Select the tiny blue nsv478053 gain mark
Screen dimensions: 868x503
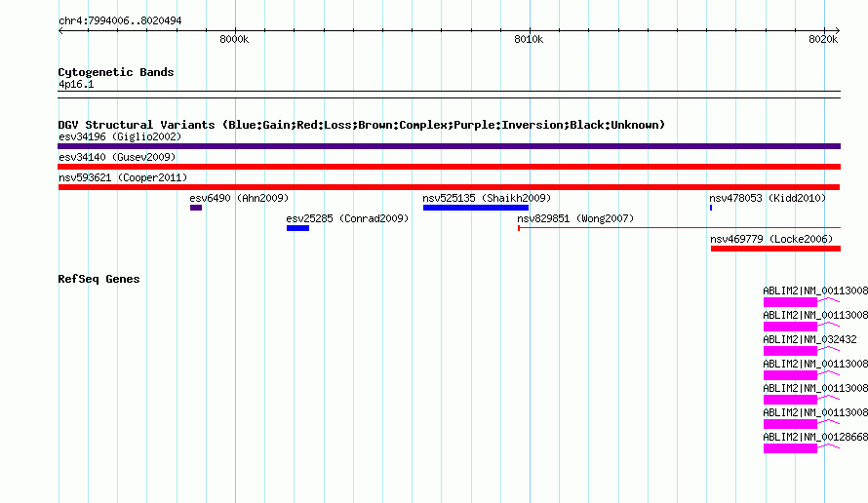[711, 208]
